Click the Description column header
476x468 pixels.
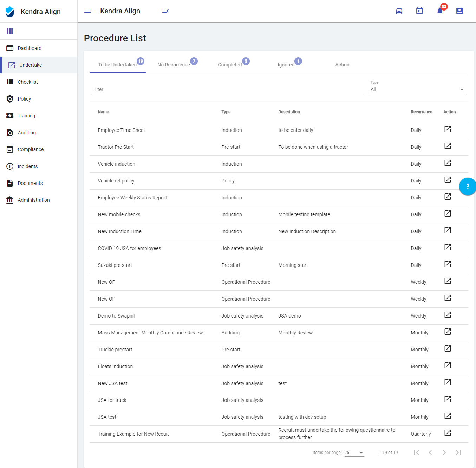tap(289, 112)
